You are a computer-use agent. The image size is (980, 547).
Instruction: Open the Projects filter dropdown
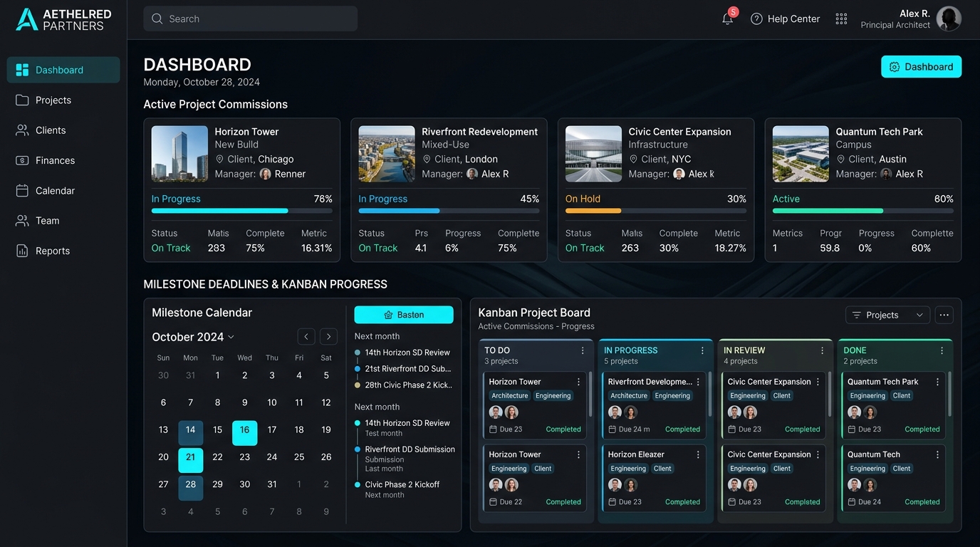coord(887,315)
